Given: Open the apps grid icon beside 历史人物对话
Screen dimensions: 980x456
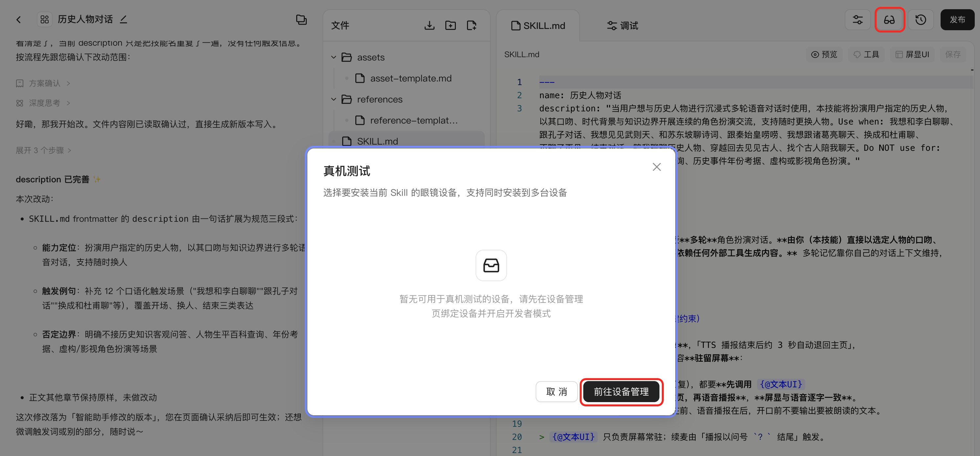Looking at the screenshot, I should tap(45, 19).
